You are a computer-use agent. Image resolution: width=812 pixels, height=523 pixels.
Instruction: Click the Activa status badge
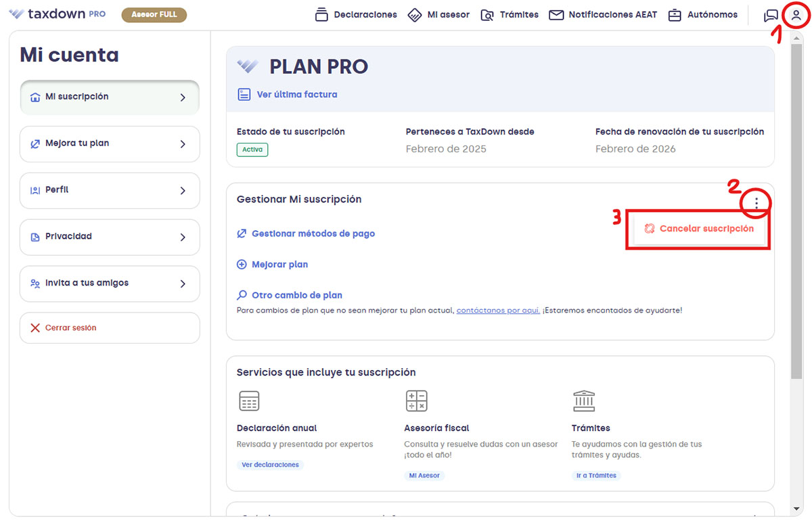coord(252,150)
